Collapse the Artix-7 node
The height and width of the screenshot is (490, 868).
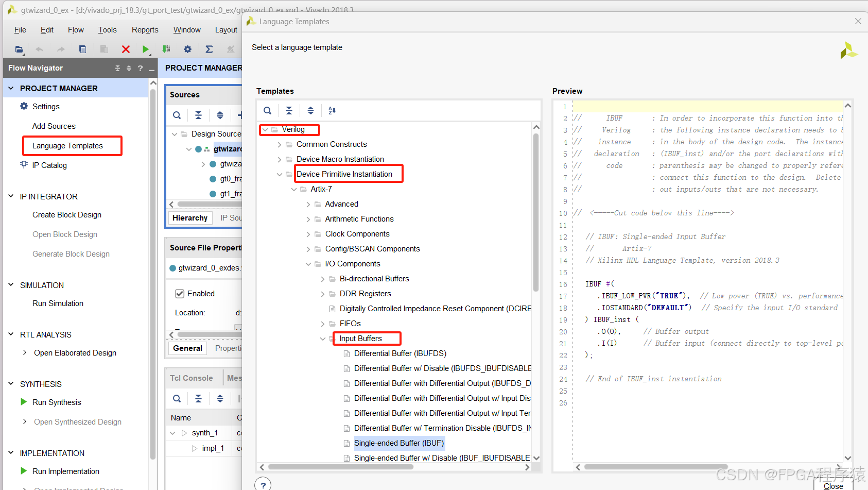coord(294,190)
